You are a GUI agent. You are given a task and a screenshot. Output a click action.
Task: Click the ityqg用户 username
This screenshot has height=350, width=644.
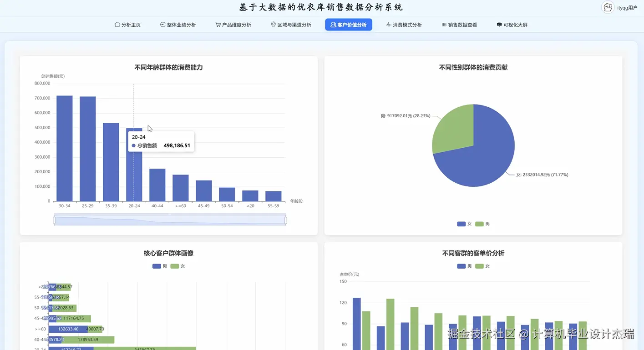(x=627, y=8)
